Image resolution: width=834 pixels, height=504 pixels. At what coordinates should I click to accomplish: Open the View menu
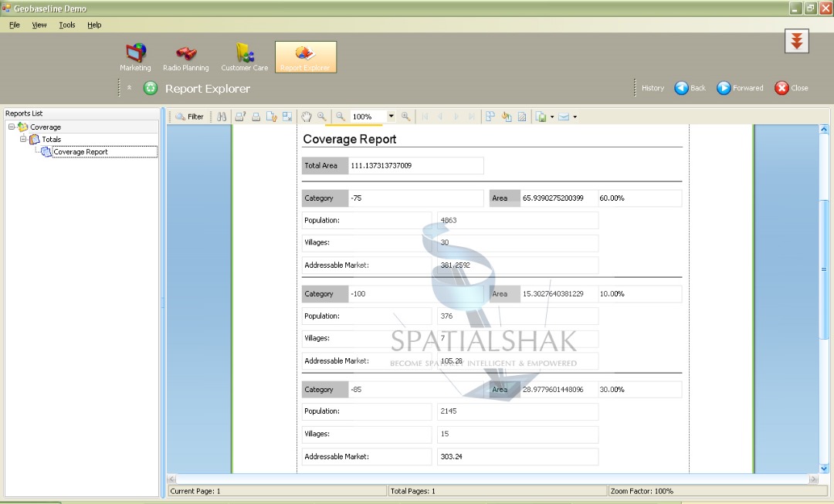pyautogui.click(x=39, y=25)
